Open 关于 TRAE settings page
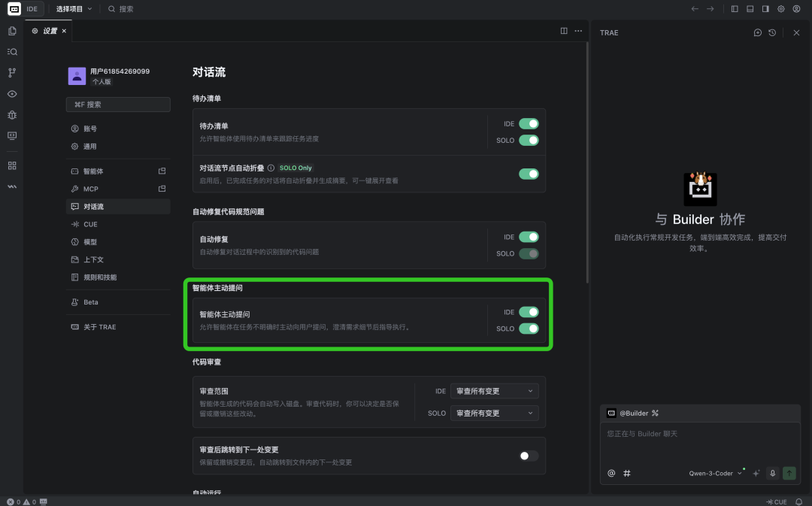The height and width of the screenshot is (506, 812). [x=118, y=327]
